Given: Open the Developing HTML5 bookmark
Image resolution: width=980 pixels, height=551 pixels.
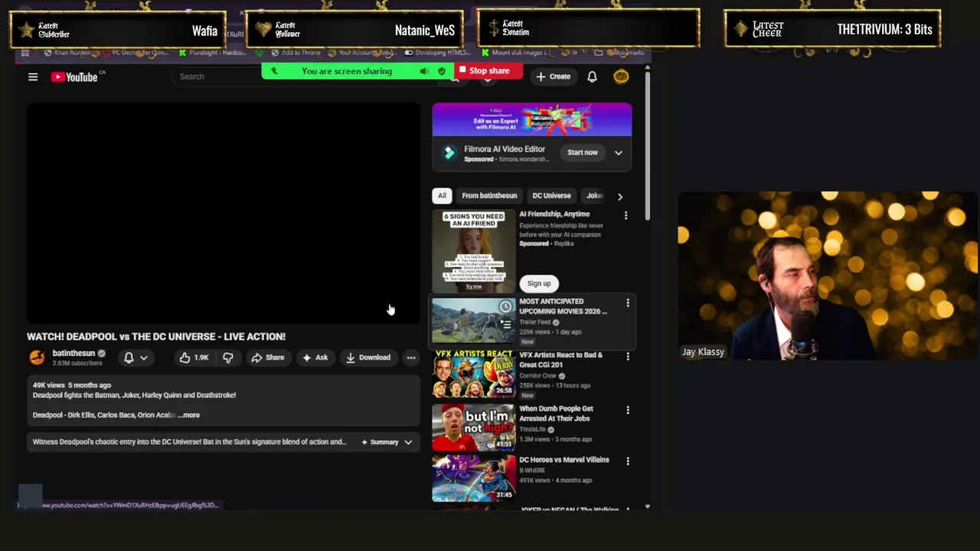Looking at the screenshot, I should (x=437, y=53).
